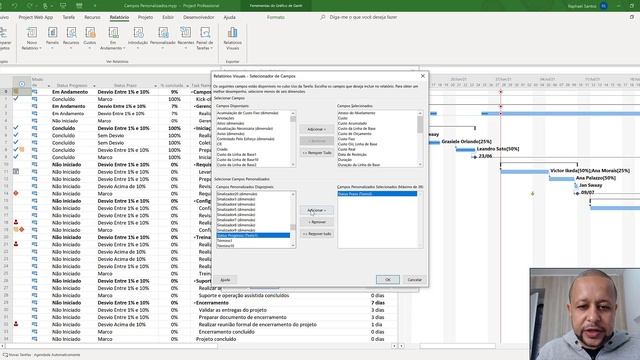Switch to the Projeto ribbon tab
Viewport: 640px width, 360px height.
(x=145, y=17)
